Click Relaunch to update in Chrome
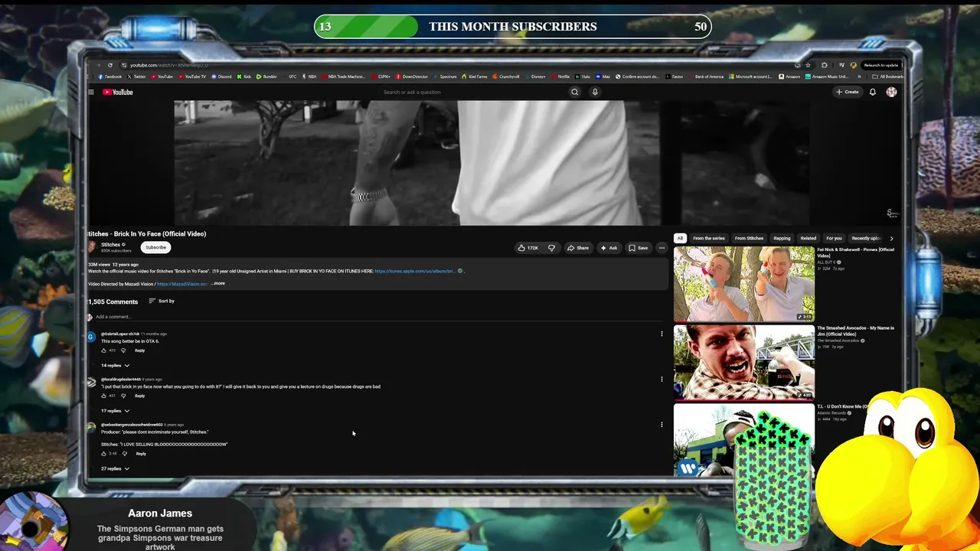 click(x=880, y=65)
